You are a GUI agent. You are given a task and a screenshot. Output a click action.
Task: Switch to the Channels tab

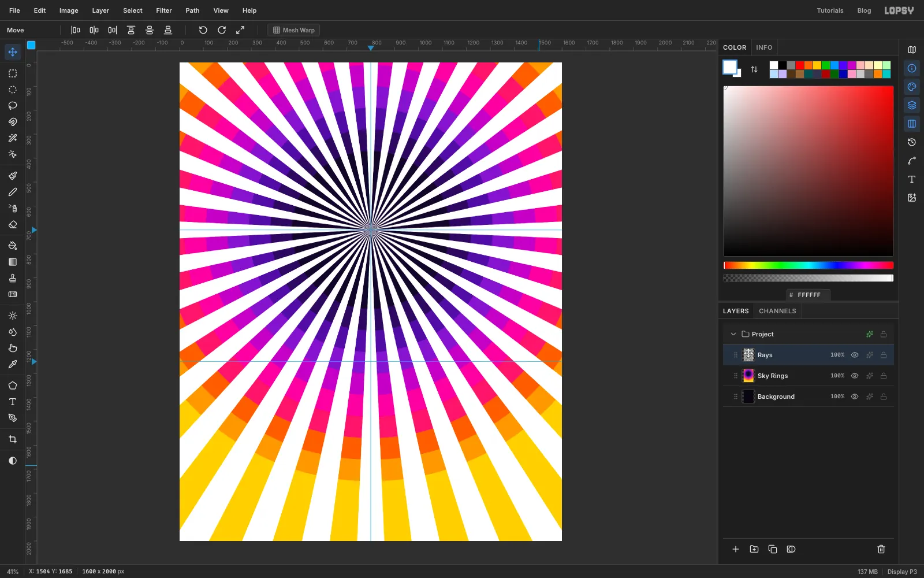[777, 311]
